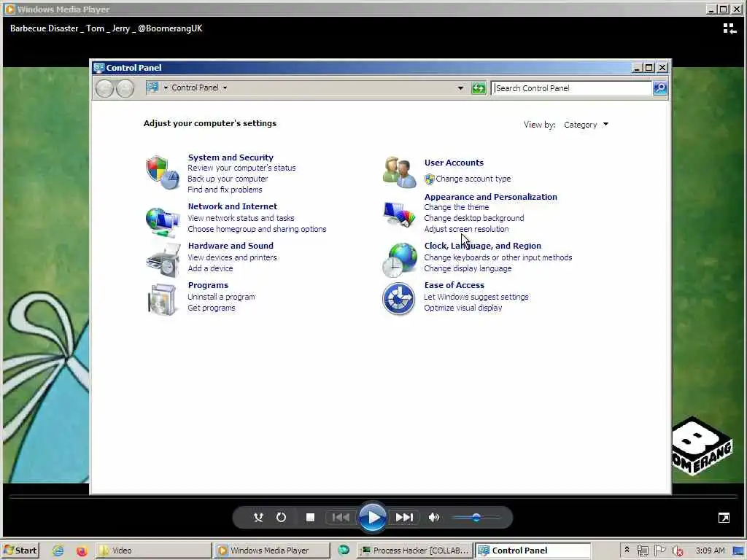Open the View by Category dropdown

586,125
